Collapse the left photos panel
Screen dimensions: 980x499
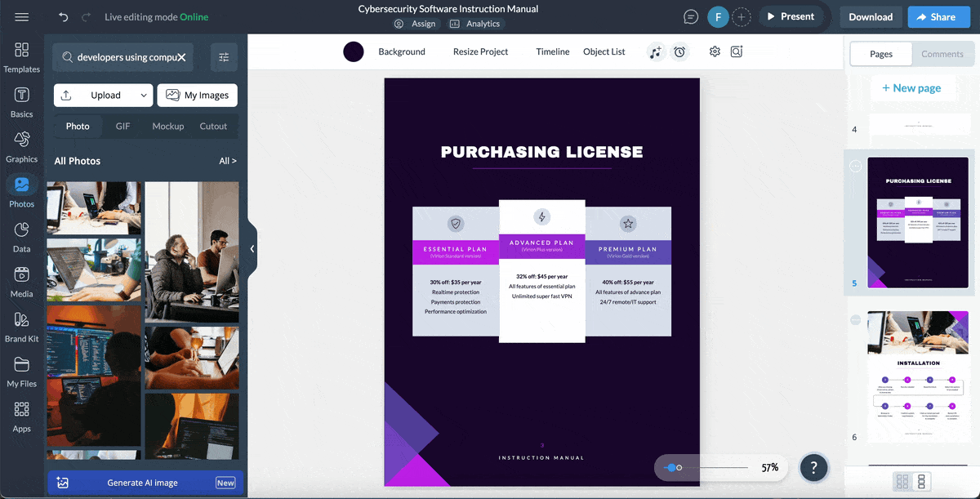252,249
